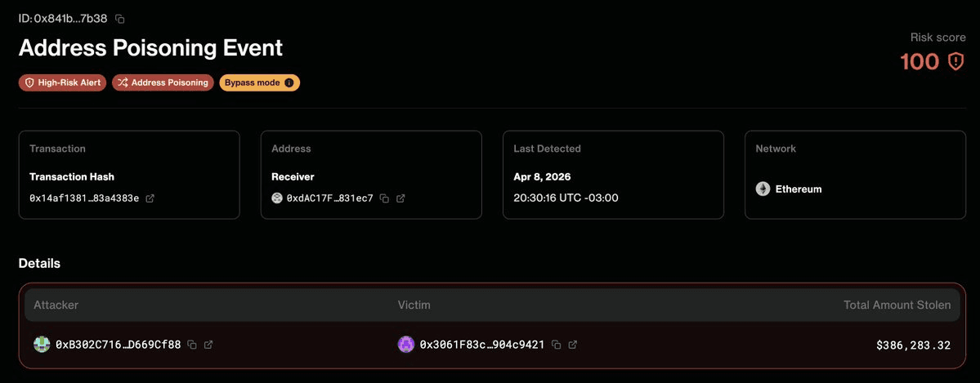Copy the victim address 0x3061F83c
The image size is (980, 383).
[x=556, y=345]
